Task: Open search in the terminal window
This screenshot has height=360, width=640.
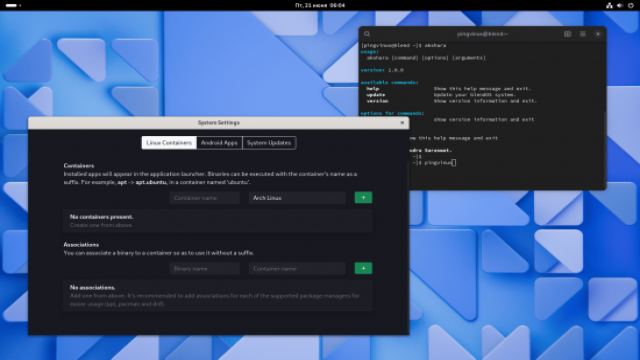Action: tap(367, 34)
